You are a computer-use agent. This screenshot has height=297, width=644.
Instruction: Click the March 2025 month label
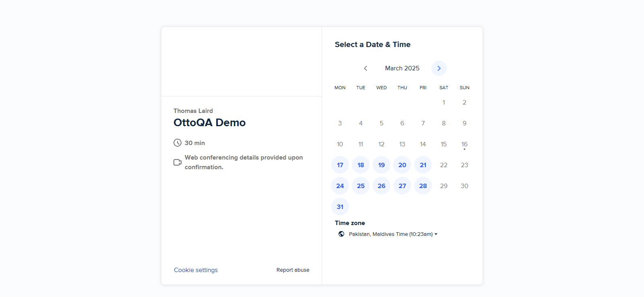pyautogui.click(x=402, y=68)
